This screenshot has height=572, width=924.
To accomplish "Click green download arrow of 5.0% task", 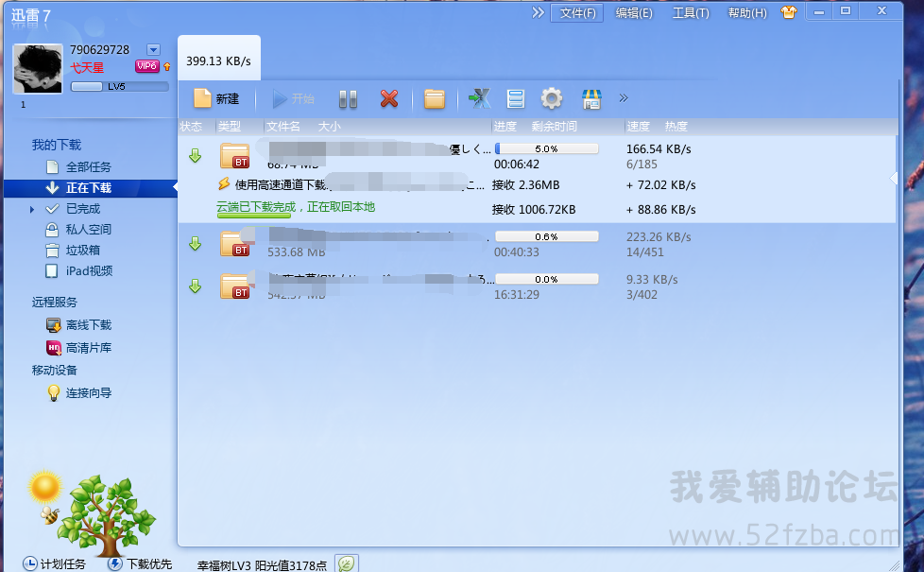I will [x=195, y=156].
